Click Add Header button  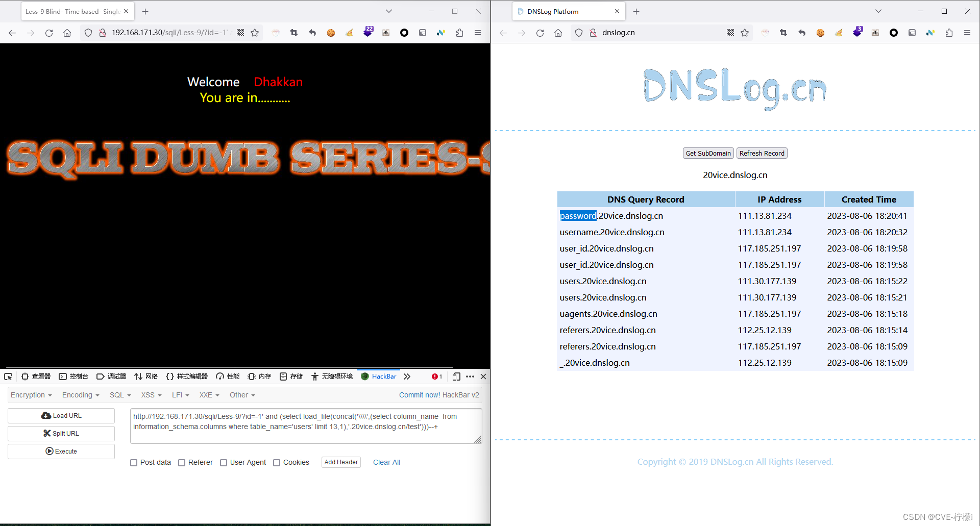(x=341, y=462)
